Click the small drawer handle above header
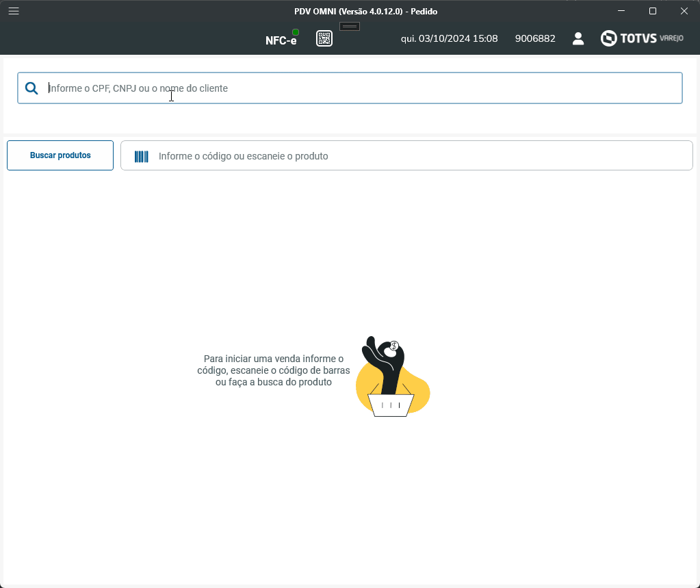Screen dimensions: 700x588 pos(350,26)
